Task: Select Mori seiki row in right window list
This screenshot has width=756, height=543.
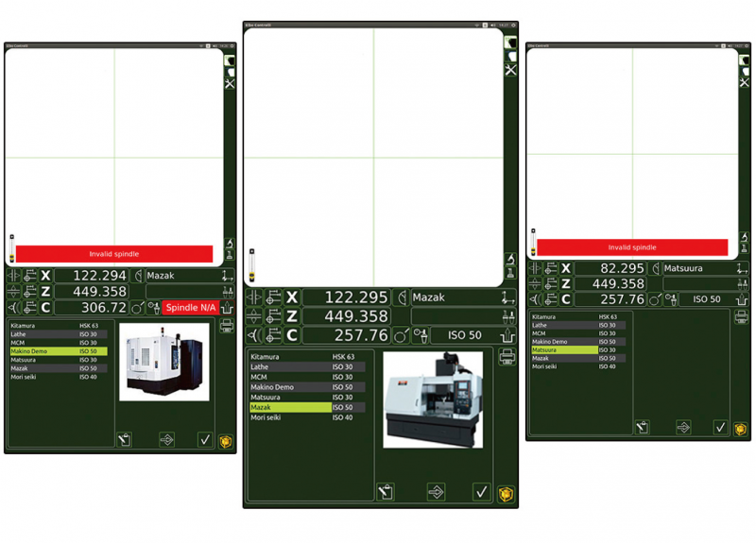Action: pos(578,366)
